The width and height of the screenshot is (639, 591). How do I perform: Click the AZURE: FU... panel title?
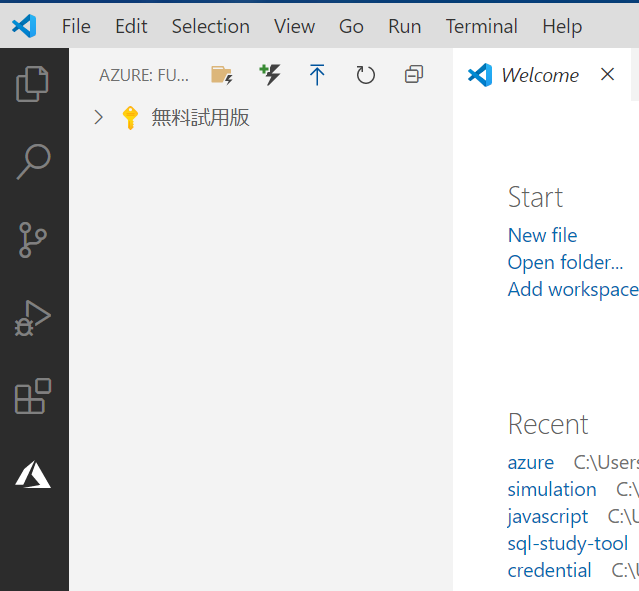click(144, 75)
